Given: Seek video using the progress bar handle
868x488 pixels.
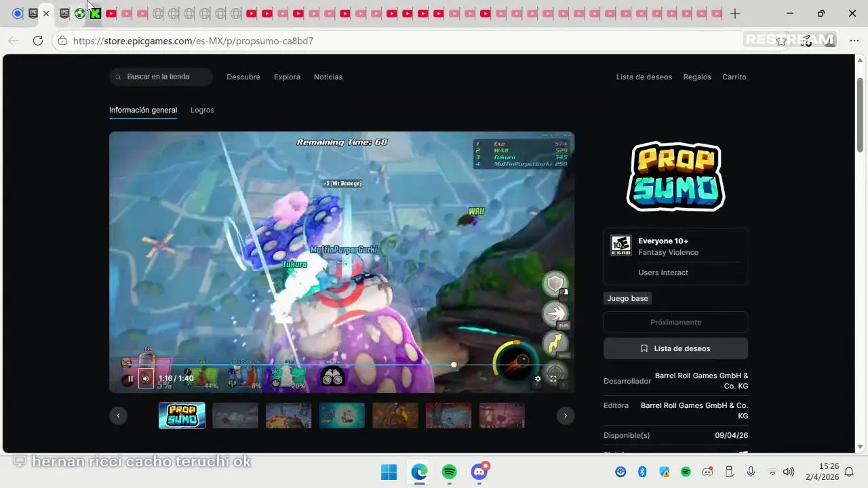Looking at the screenshot, I should [454, 365].
